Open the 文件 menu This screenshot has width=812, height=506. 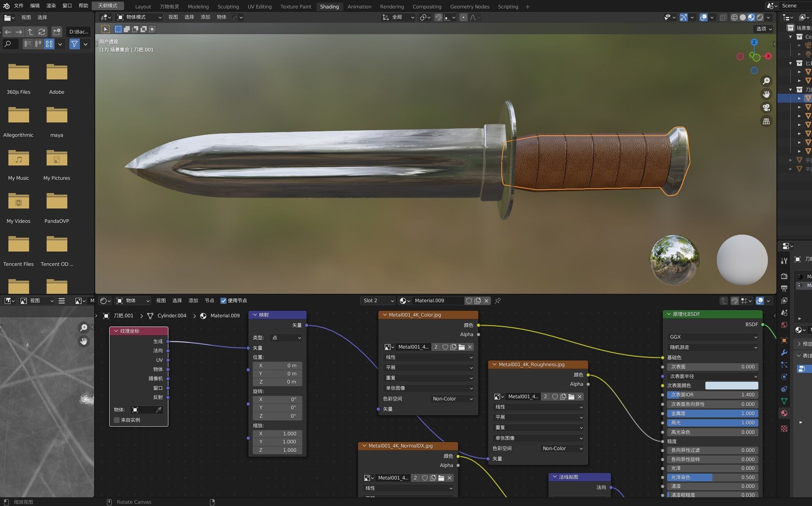(19, 6)
